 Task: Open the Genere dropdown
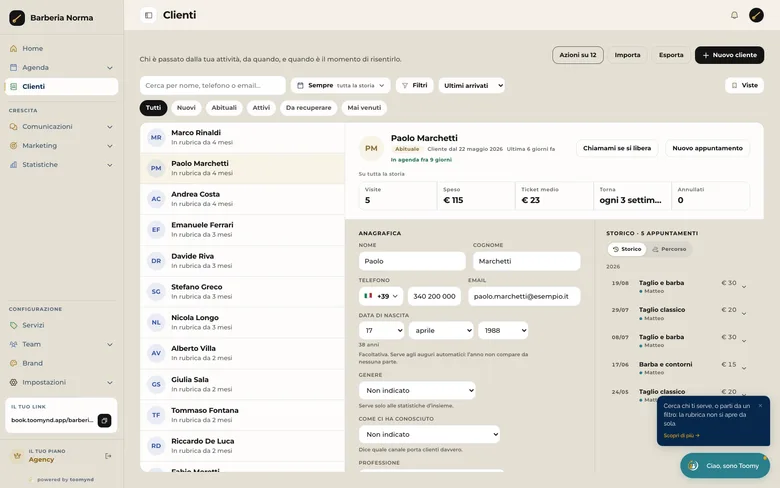417,390
